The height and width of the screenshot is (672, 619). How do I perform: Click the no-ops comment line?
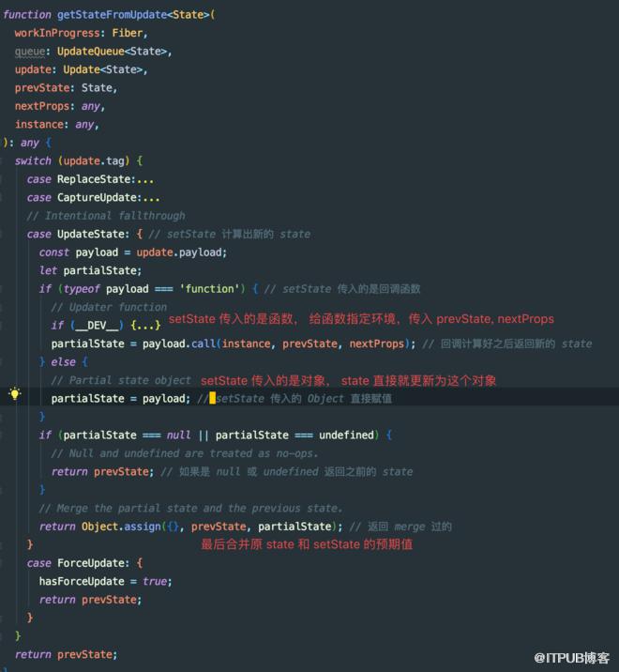click(185, 453)
